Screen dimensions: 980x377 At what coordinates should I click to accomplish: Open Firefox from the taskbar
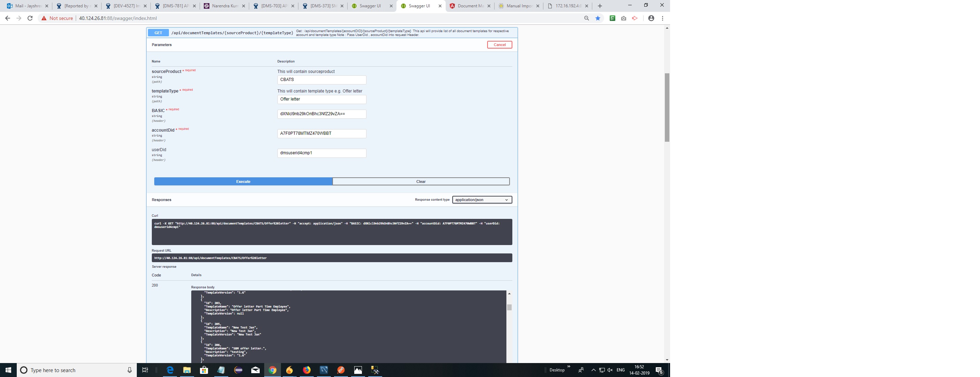click(307, 370)
